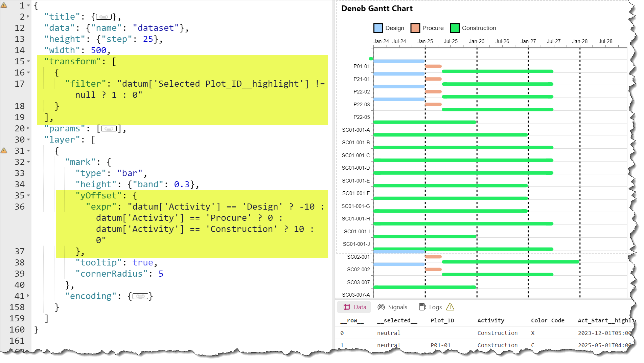644x363 pixels.
Task: Collapse the mark object at line 32
Action: click(28, 162)
